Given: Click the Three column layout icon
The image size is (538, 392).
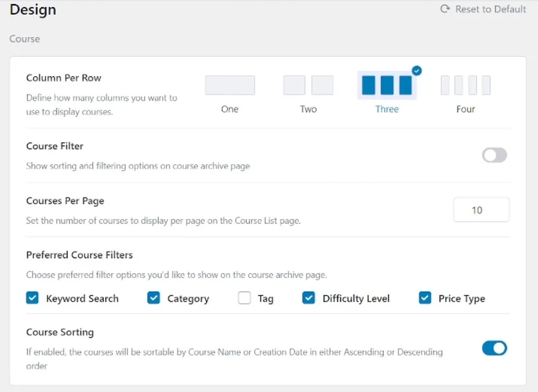Looking at the screenshot, I should 386,85.
